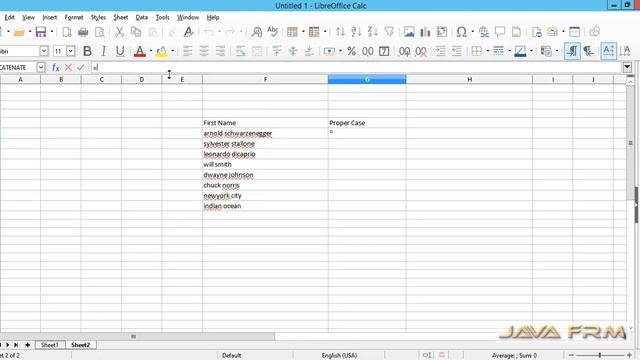Align text left in toolbar
640x360 pixels.
click(x=187, y=51)
